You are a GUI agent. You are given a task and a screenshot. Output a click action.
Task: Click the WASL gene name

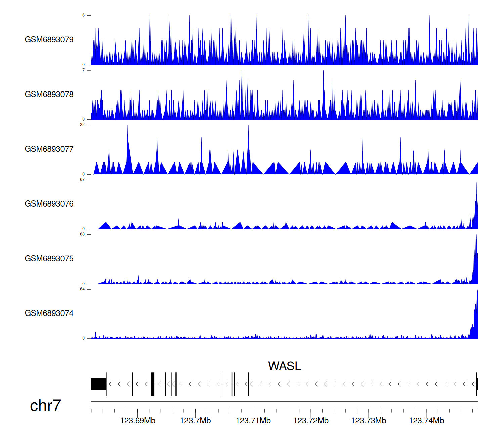[x=285, y=366]
